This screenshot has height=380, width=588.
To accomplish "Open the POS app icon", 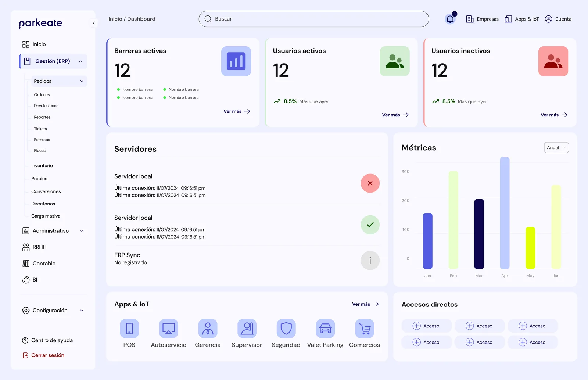I will click(129, 328).
